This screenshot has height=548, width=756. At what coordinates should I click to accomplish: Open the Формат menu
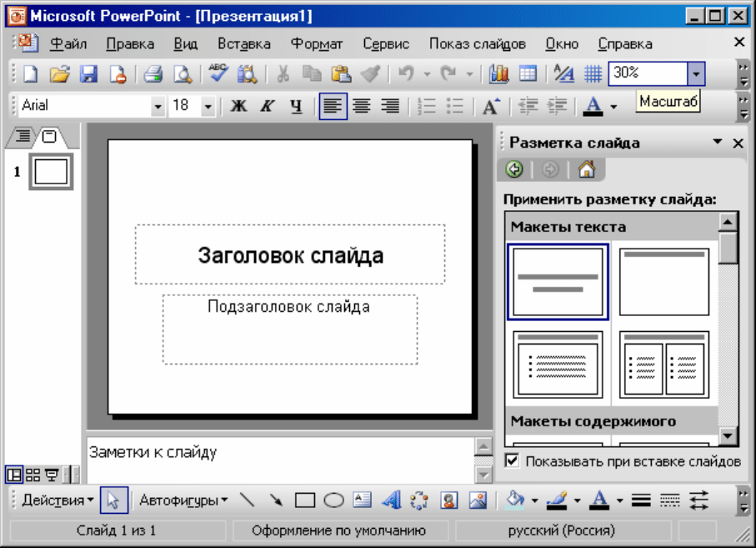316,44
